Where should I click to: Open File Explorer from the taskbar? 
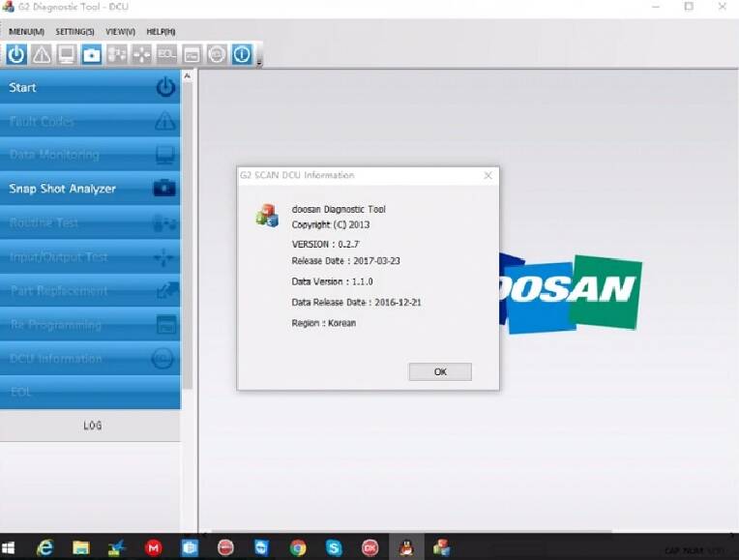tap(81, 547)
